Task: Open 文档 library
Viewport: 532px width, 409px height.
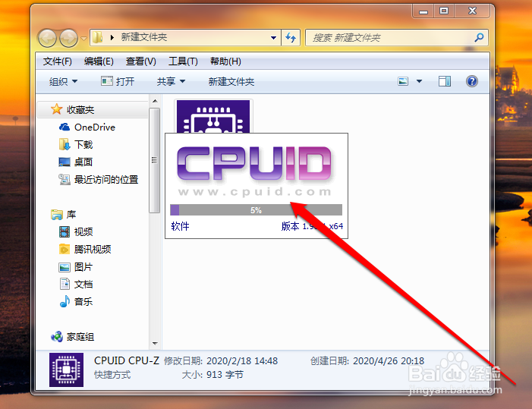Action: pos(76,285)
